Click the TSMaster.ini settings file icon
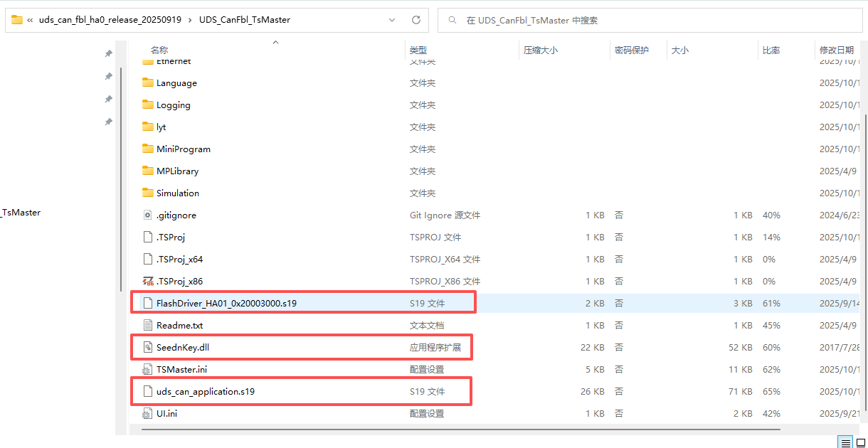The width and height of the screenshot is (868, 448). tap(148, 370)
